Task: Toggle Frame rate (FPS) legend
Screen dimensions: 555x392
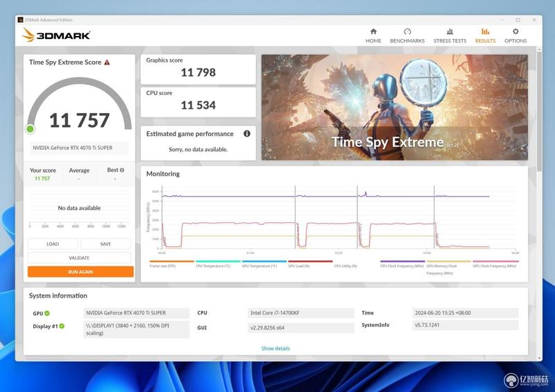Action: (171, 264)
